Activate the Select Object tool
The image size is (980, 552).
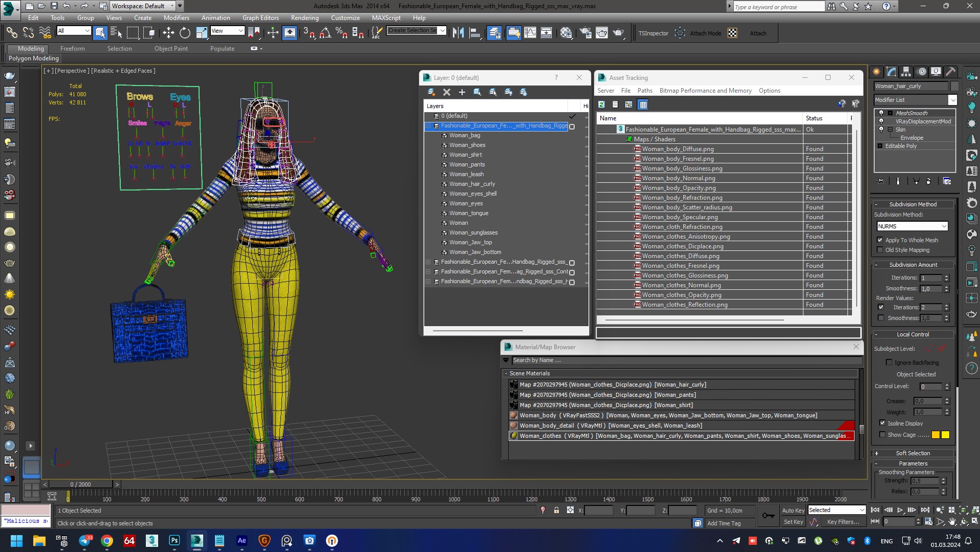point(100,33)
